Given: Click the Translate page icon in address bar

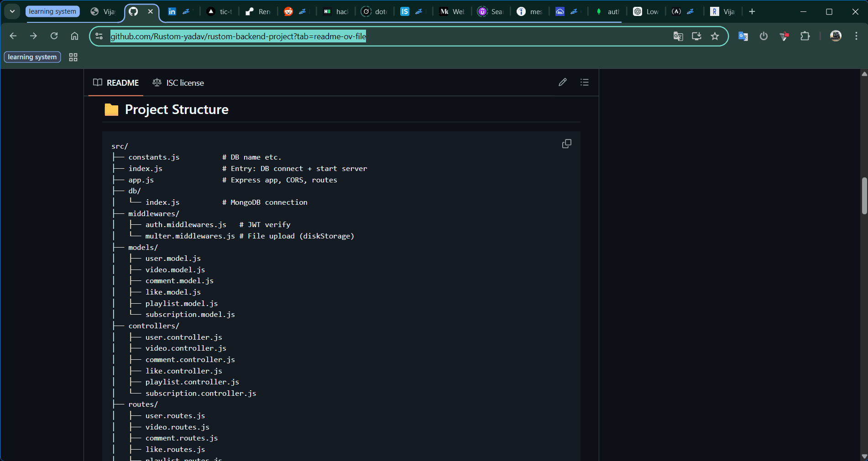Looking at the screenshot, I should (x=678, y=36).
